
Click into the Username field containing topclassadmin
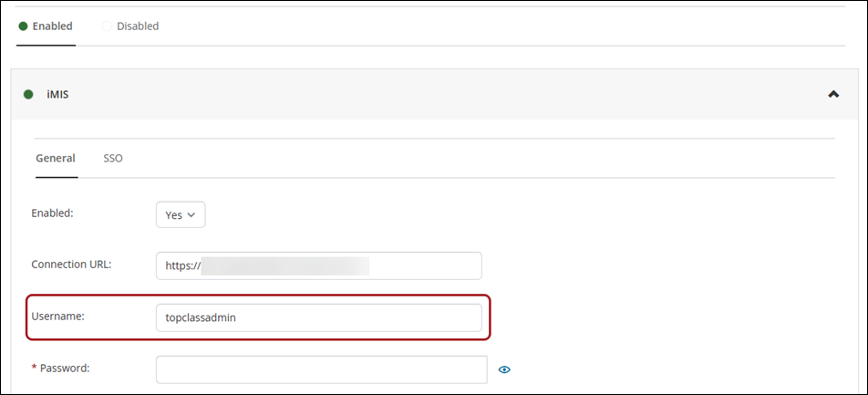[318, 317]
